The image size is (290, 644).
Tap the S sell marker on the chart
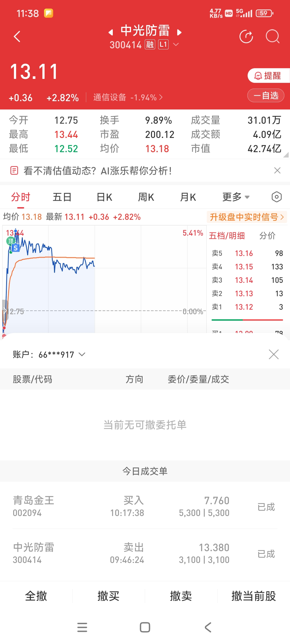[x=16, y=248]
